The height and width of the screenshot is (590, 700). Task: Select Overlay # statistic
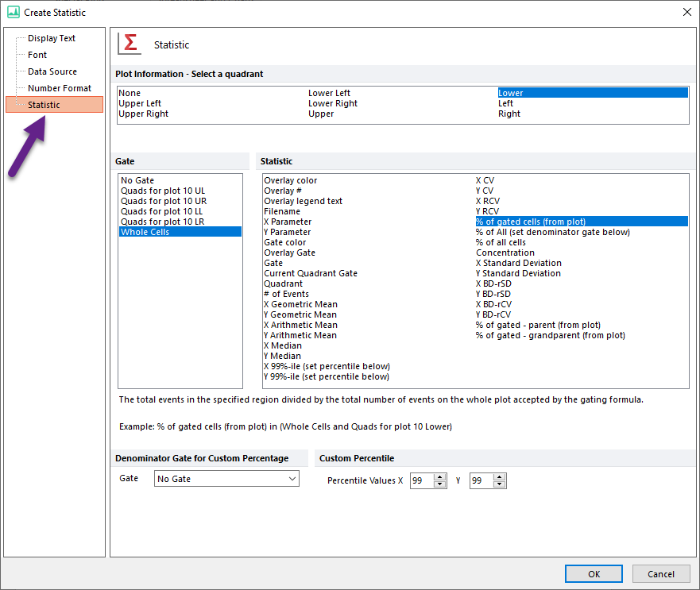point(283,191)
